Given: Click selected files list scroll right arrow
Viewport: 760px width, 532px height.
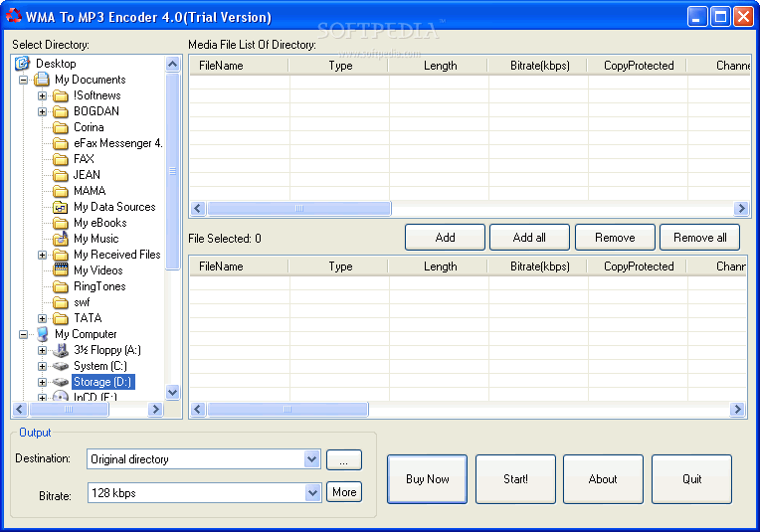Looking at the screenshot, I should tap(737, 410).
